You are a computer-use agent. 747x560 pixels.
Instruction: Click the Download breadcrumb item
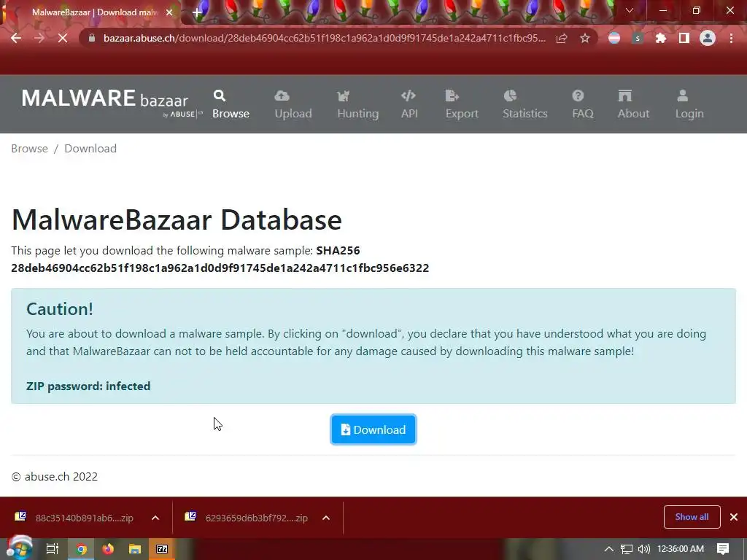(90, 149)
